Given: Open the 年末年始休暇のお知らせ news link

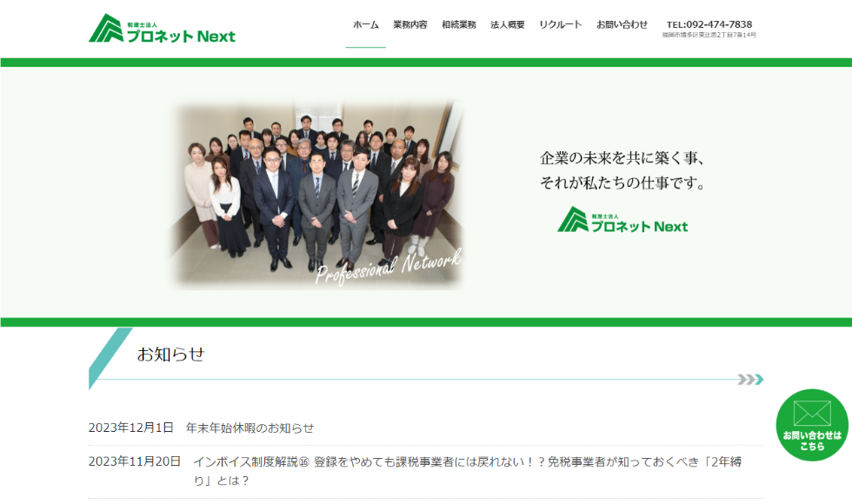Looking at the screenshot, I should pos(250,428).
